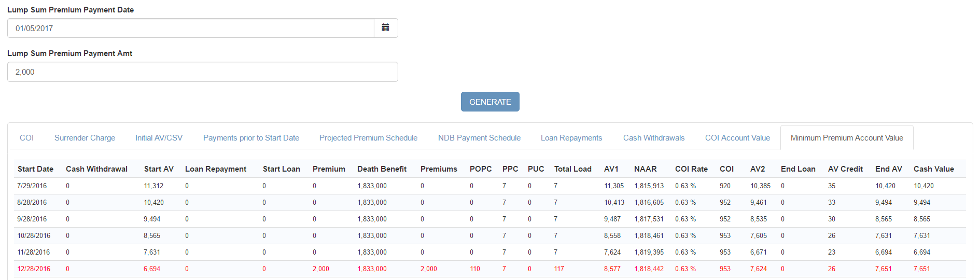Open the Loan Repayments tab

(x=571, y=138)
